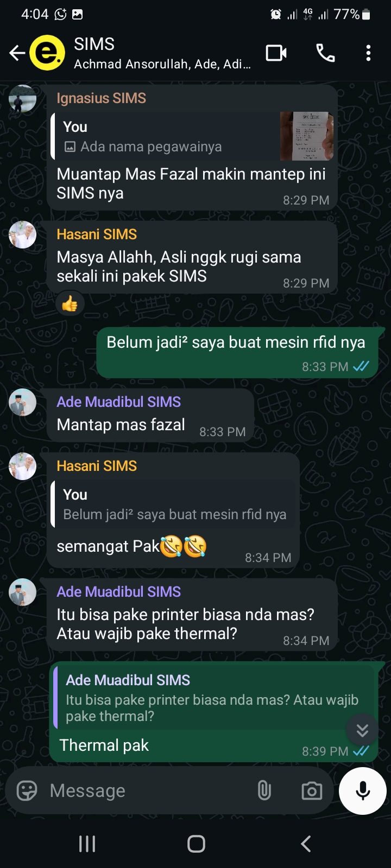391x868 pixels.
Task: Open emoji picker in message bar
Action: (x=27, y=790)
